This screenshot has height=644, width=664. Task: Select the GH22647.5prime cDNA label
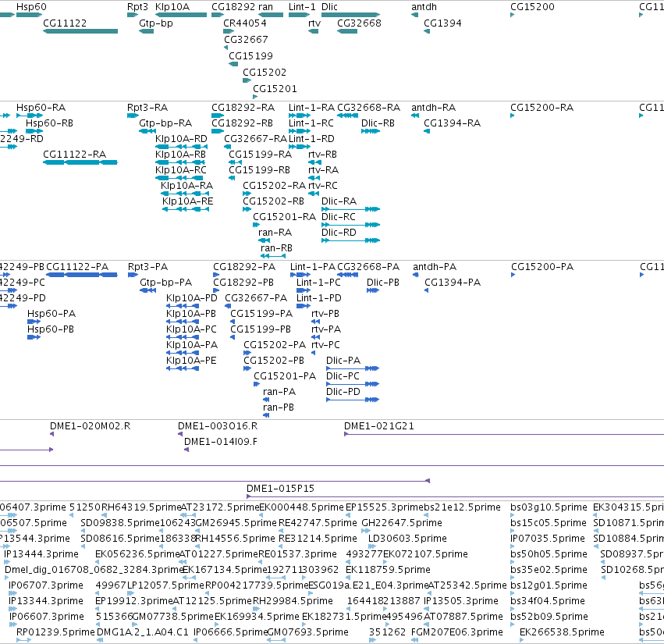pos(402,522)
